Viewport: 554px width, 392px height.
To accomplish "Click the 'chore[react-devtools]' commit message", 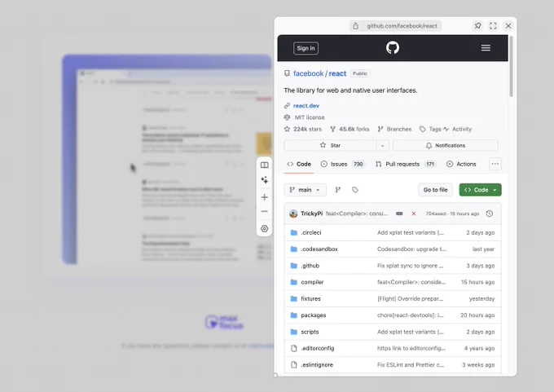I will [x=410, y=315].
